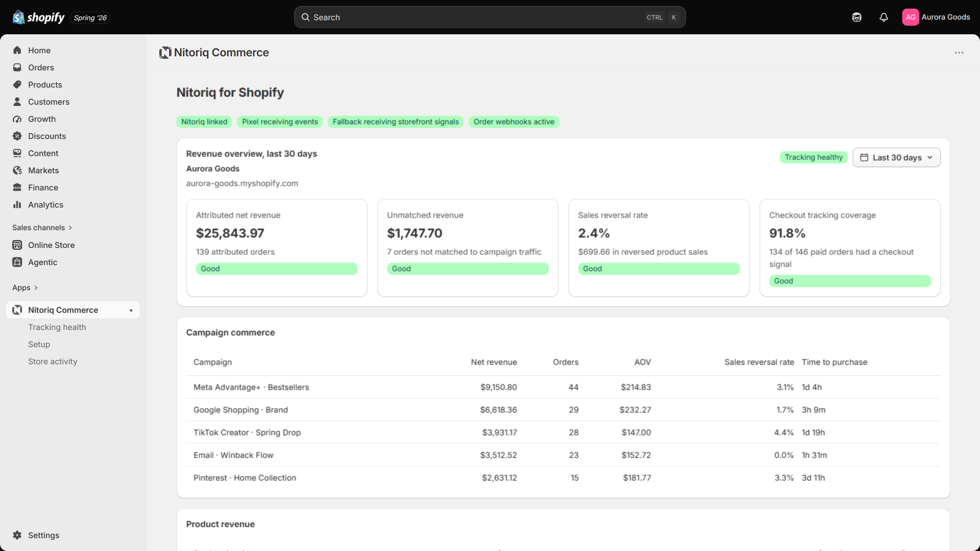Click the Analytics bar chart icon

[x=17, y=204]
